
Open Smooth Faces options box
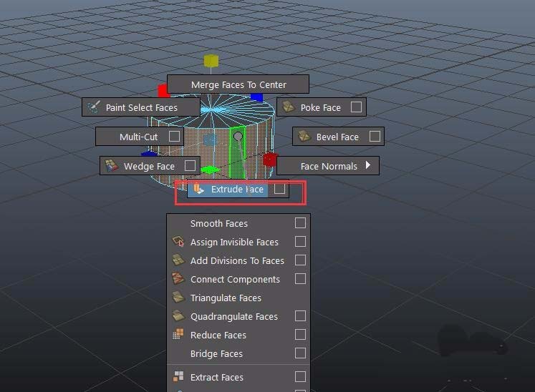(300, 223)
